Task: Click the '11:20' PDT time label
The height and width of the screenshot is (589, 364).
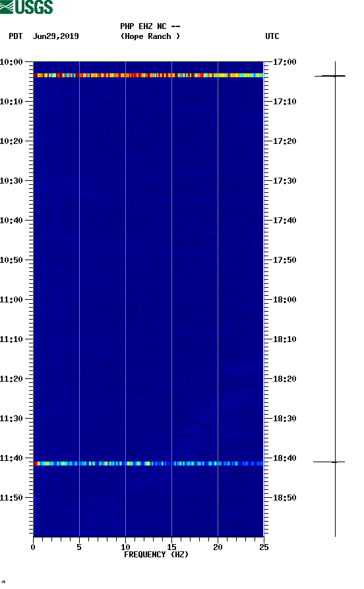Action: [x=11, y=379]
